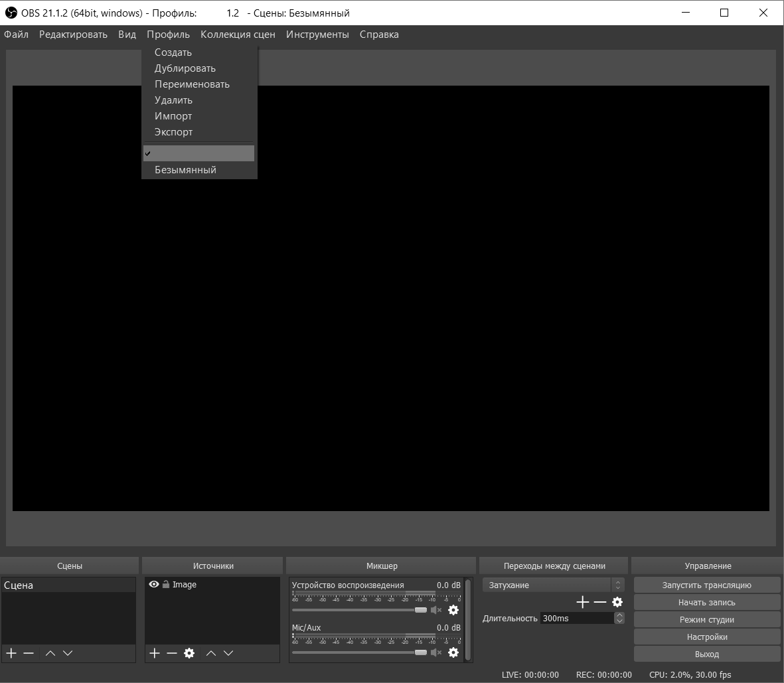Select profile Безымянный from the Профиль menu
This screenshot has width=784, height=683.
[x=185, y=169]
